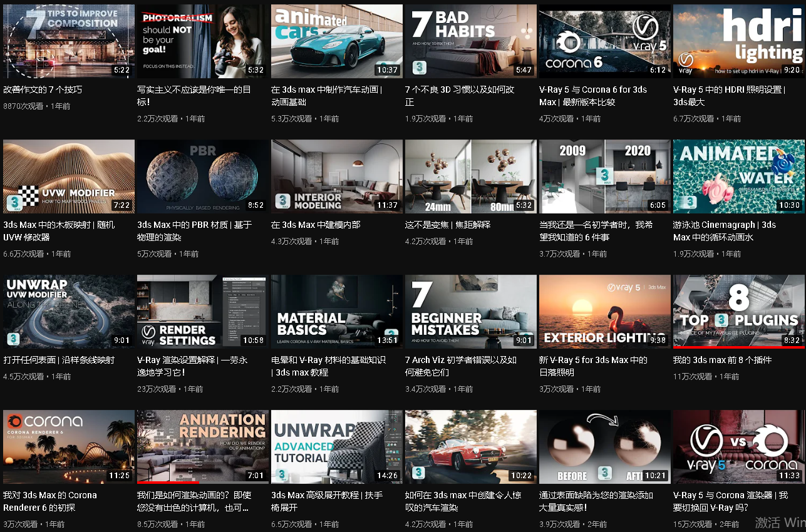Open the Corona Renderer 6 sunset thumbnail
This screenshot has height=532, width=806.
69,447
